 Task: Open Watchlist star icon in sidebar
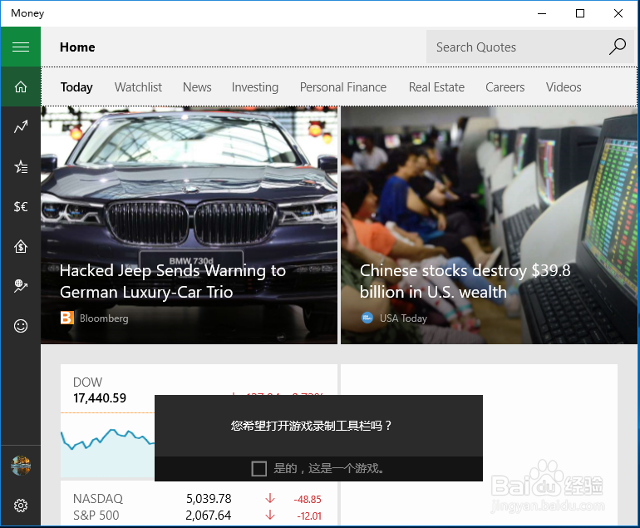click(21, 166)
